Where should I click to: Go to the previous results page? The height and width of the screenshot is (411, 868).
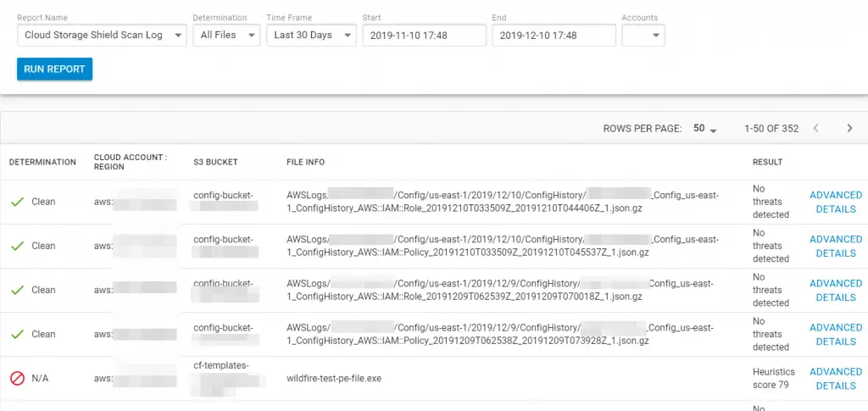tap(815, 128)
